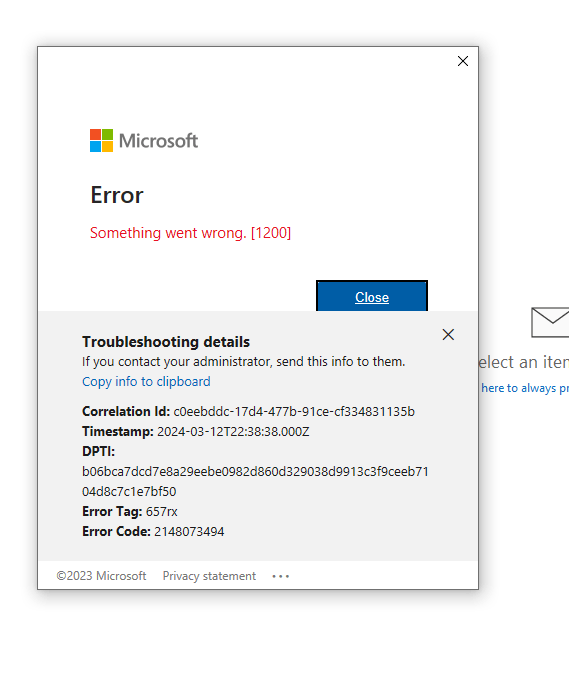Click the 'Something went wrong. [1200]' message
Viewport: 569px width, 675px height.
[x=190, y=233]
